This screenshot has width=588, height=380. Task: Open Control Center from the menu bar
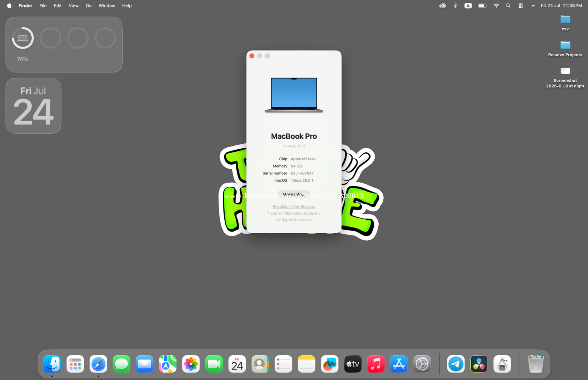coord(521,5)
